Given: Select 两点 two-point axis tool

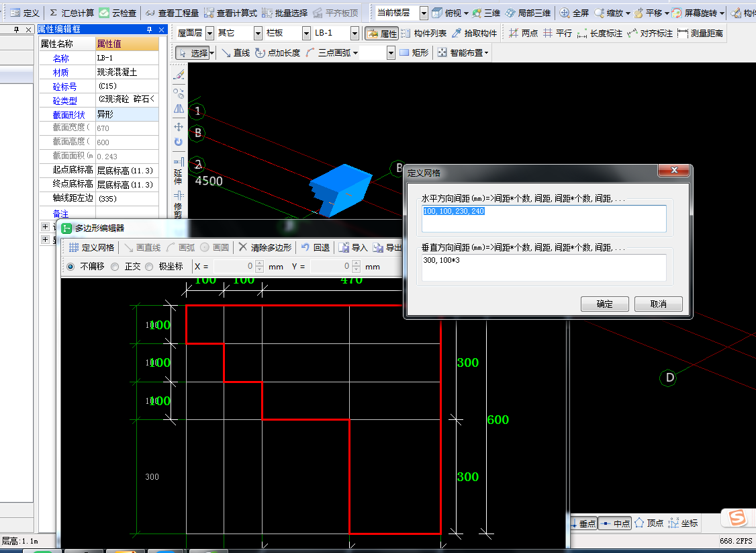Looking at the screenshot, I should [523, 34].
